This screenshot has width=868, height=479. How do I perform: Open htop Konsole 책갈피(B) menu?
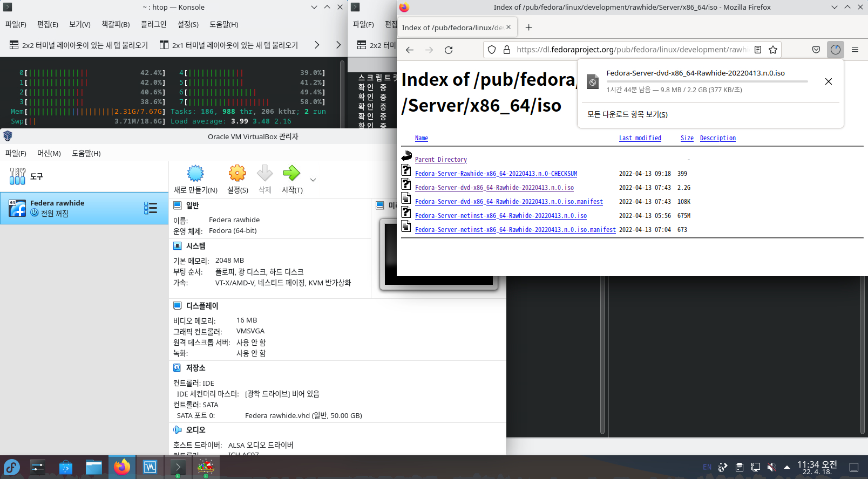point(116,24)
